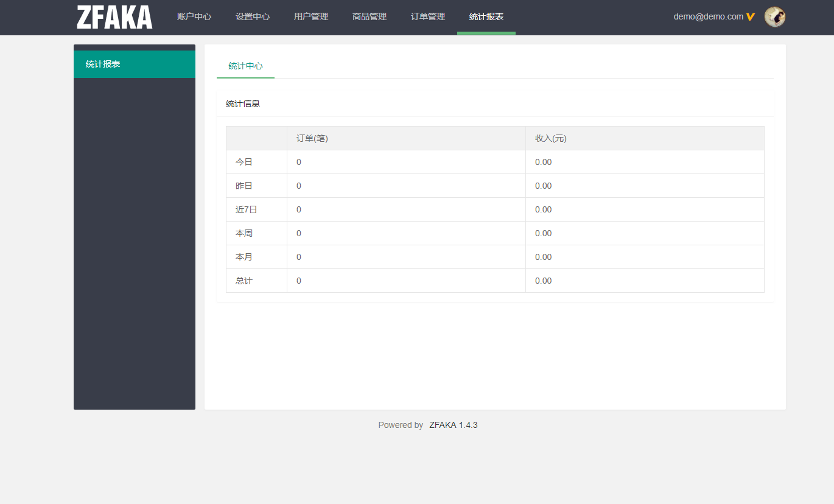Expand the demo@demo.com account dropdown
The height and width of the screenshot is (504, 834).
coord(708,17)
